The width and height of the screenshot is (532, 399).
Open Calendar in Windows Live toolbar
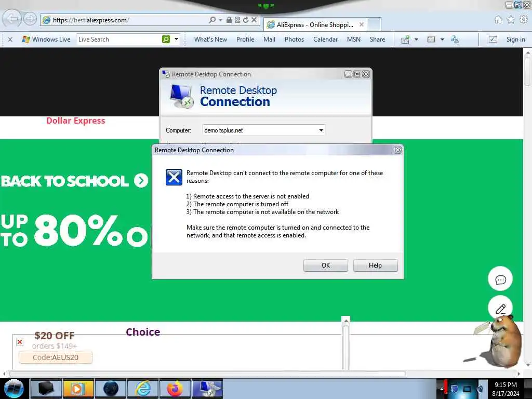pyautogui.click(x=325, y=39)
